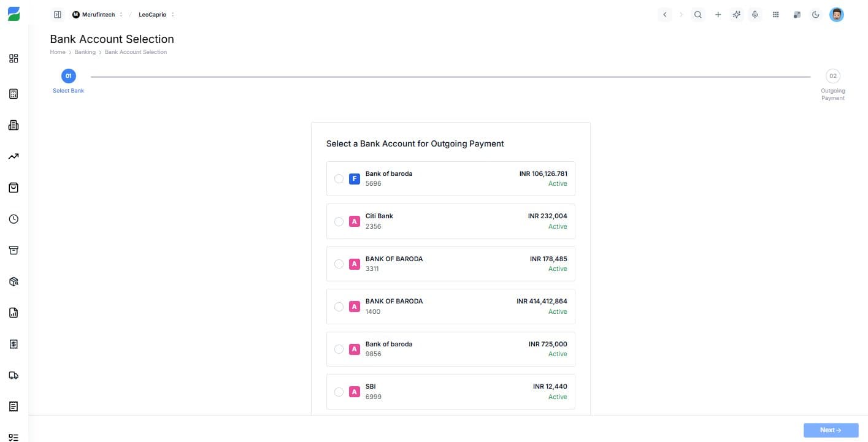Viewport: 868px width, 442px height.
Task: Select the calculator icon in the sidebar
Action: pyautogui.click(x=13, y=93)
